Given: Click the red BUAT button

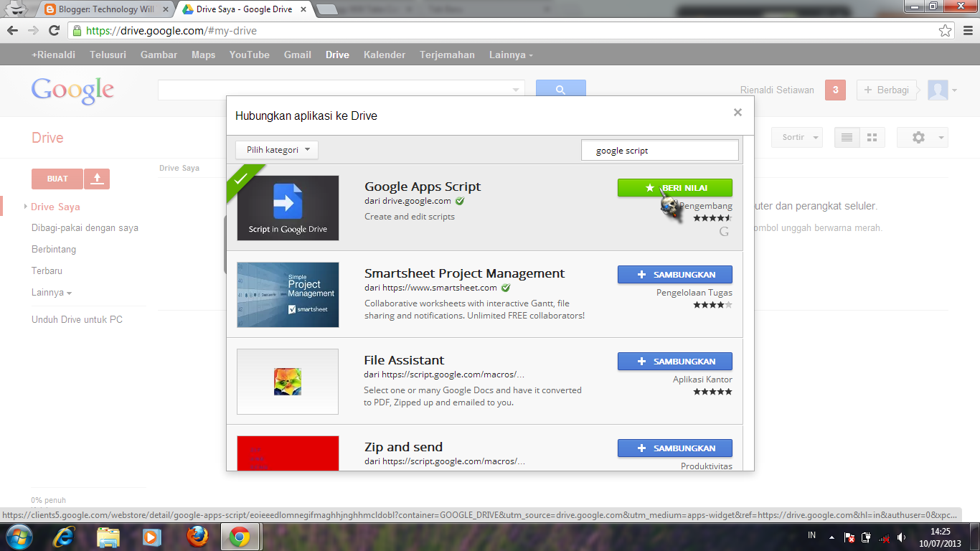Looking at the screenshot, I should click(x=57, y=179).
